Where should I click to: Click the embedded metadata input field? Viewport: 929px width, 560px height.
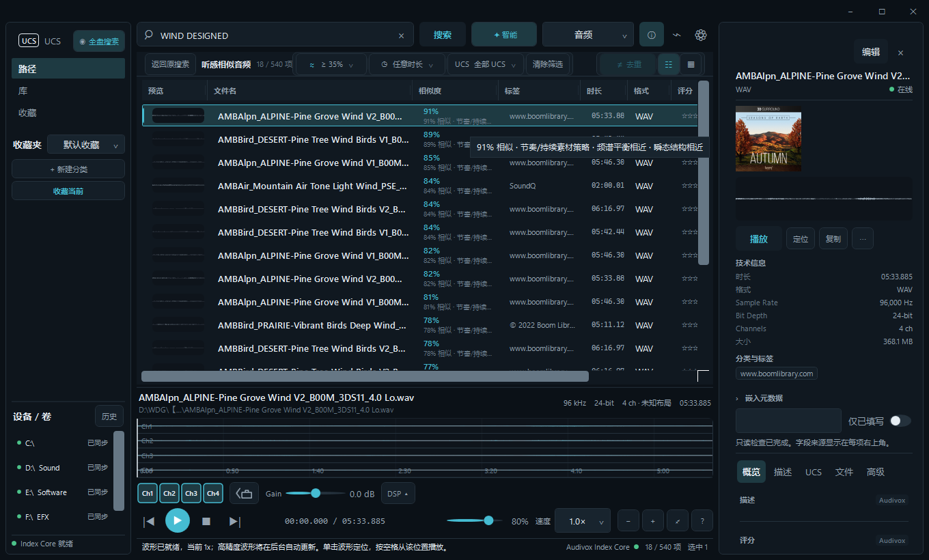pyautogui.click(x=788, y=421)
